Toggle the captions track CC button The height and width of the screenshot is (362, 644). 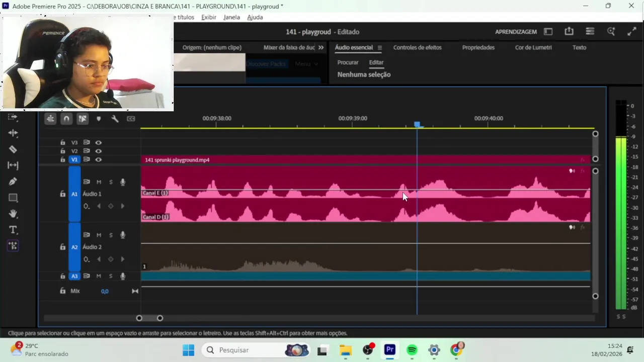(131, 119)
